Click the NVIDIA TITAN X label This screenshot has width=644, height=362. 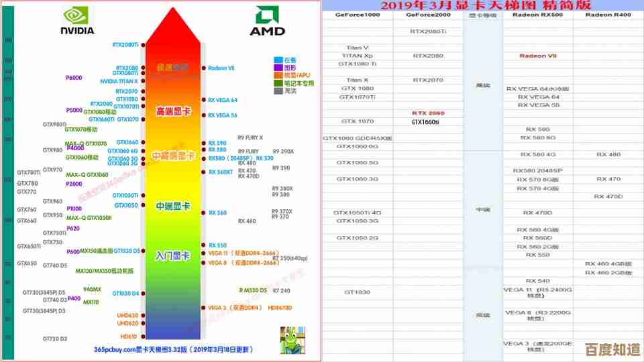point(119,81)
